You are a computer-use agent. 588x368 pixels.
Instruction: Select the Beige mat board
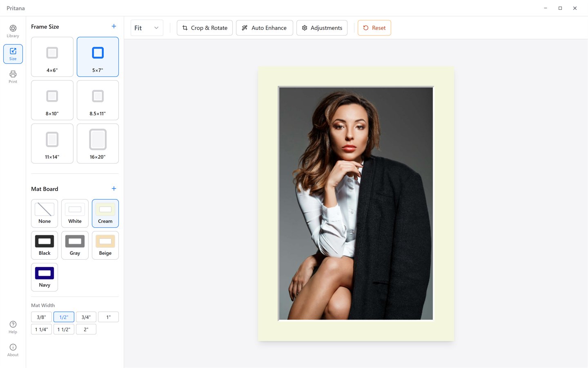tap(105, 245)
